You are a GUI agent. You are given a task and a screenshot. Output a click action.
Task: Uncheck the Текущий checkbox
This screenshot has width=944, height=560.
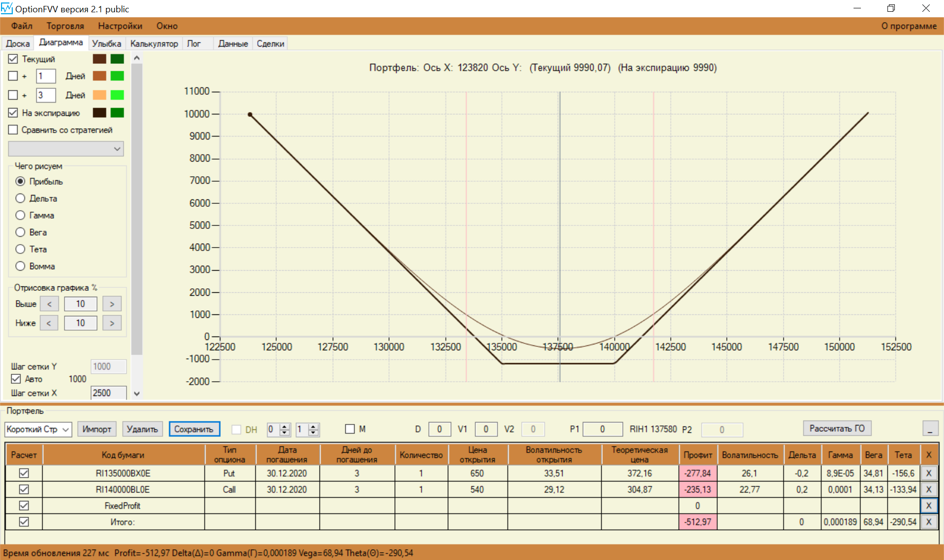[x=13, y=59]
